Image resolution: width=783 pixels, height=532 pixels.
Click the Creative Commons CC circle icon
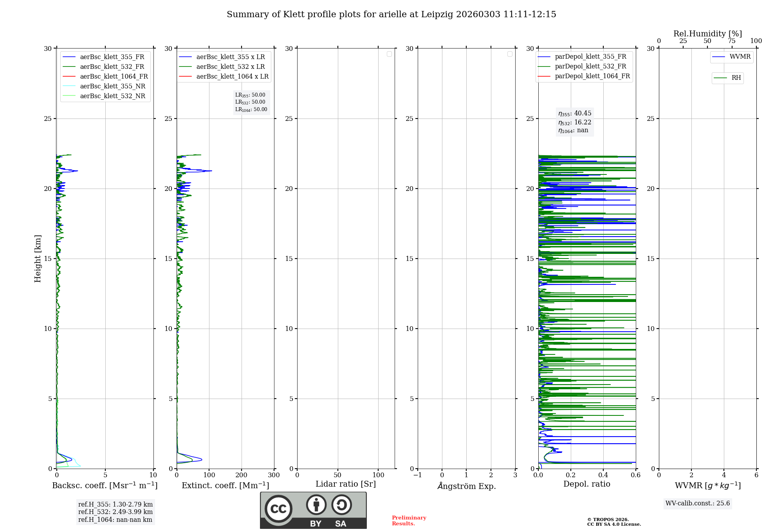(278, 509)
